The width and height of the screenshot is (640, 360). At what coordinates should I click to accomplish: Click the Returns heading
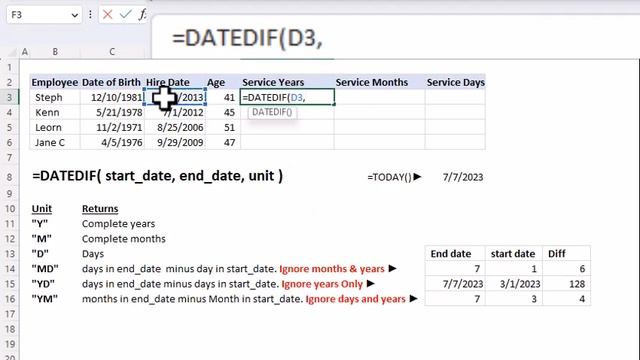pyautogui.click(x=100, y=209)
